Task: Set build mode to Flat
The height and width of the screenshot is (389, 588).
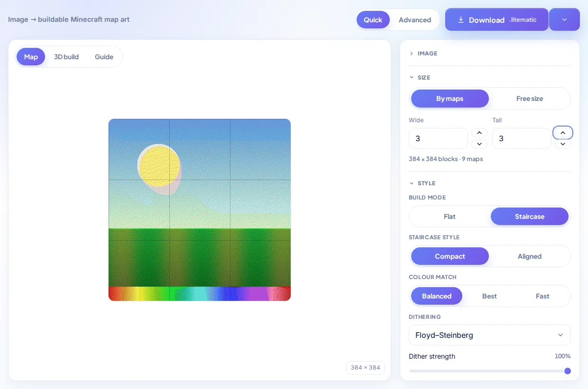Action: point(450,217)
